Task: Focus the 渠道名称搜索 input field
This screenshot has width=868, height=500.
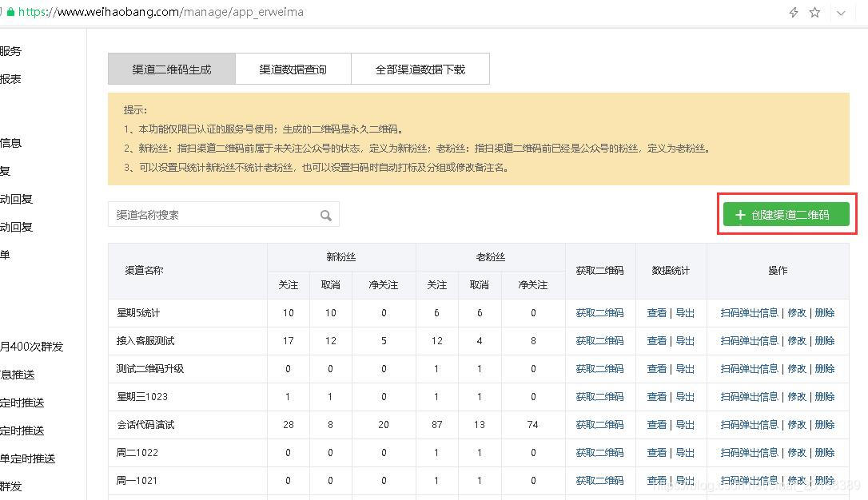Action: [224, 215]
